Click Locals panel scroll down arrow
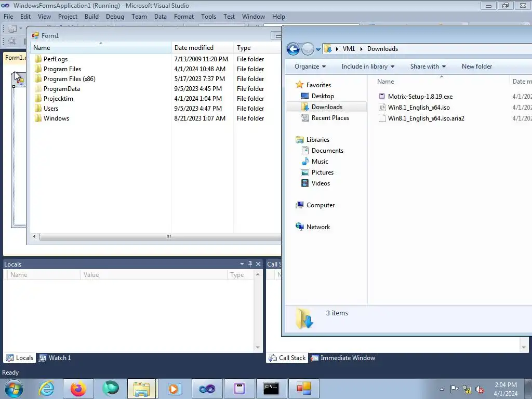This screenshot has height=399, width=532. click(258, 347)
